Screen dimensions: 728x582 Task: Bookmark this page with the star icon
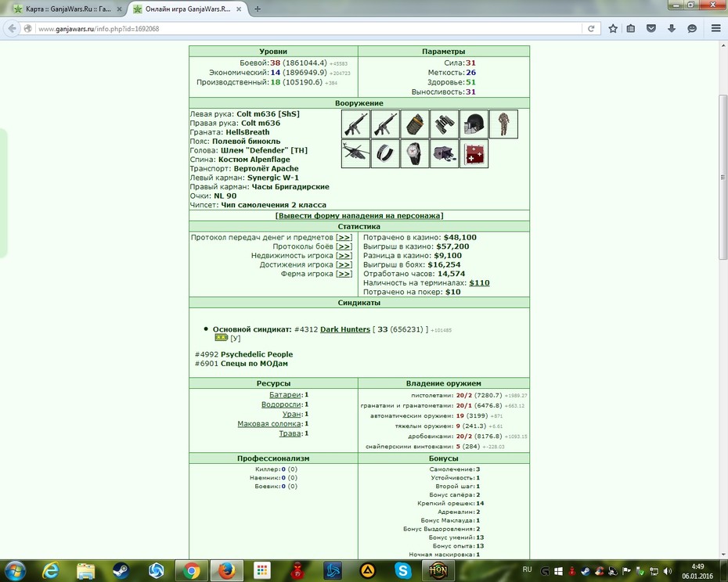613,29
